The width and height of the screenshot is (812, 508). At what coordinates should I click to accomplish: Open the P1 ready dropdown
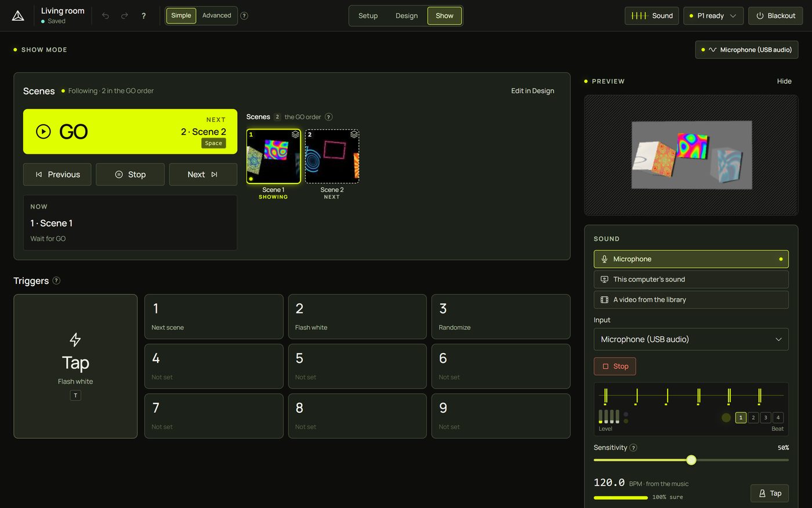[x=713, y=16]
